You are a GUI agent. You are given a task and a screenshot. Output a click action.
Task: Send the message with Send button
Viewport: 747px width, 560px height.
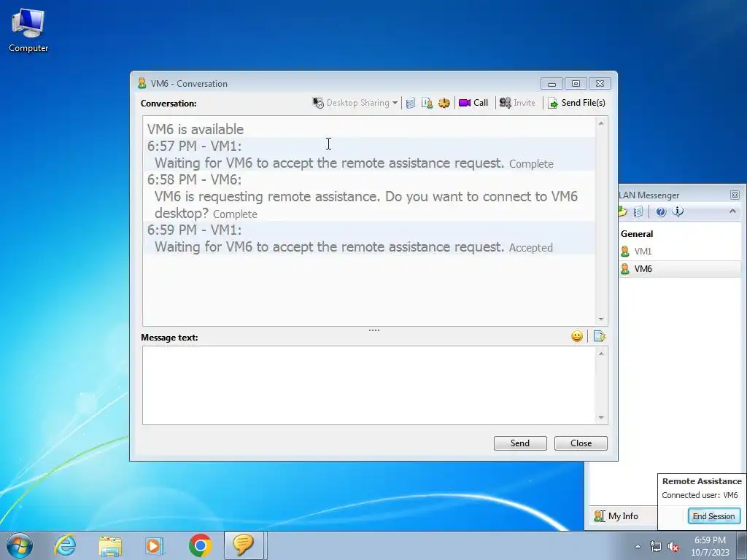(520, 443)
